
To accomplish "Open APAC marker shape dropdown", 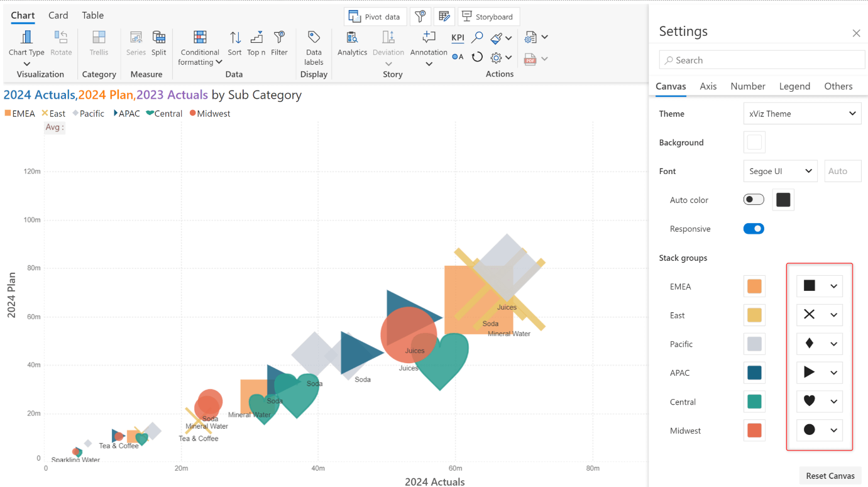I will point(820,373).
